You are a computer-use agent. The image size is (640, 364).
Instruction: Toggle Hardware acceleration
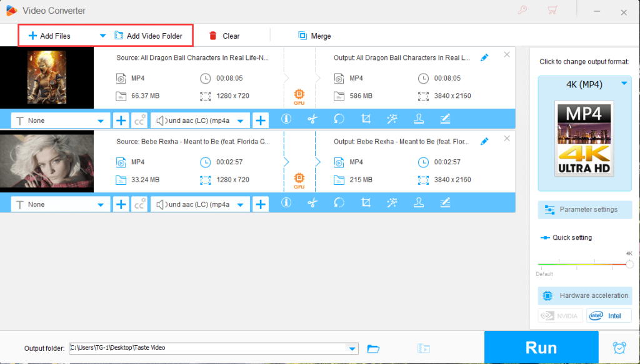585,296
